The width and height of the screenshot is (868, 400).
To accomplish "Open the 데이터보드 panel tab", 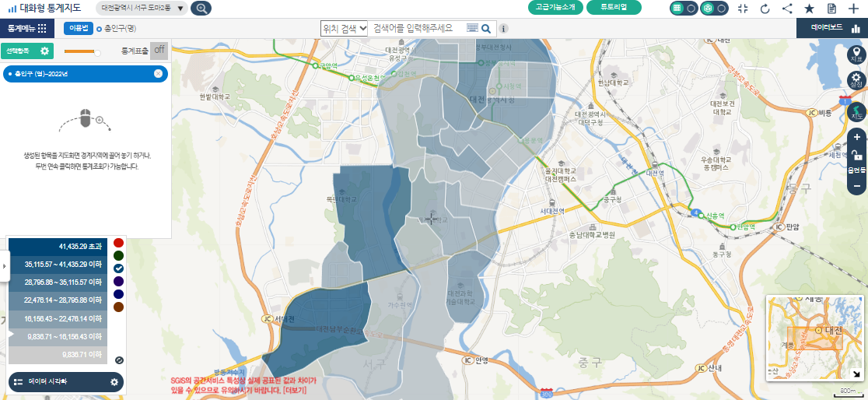I will coord(832,28).
